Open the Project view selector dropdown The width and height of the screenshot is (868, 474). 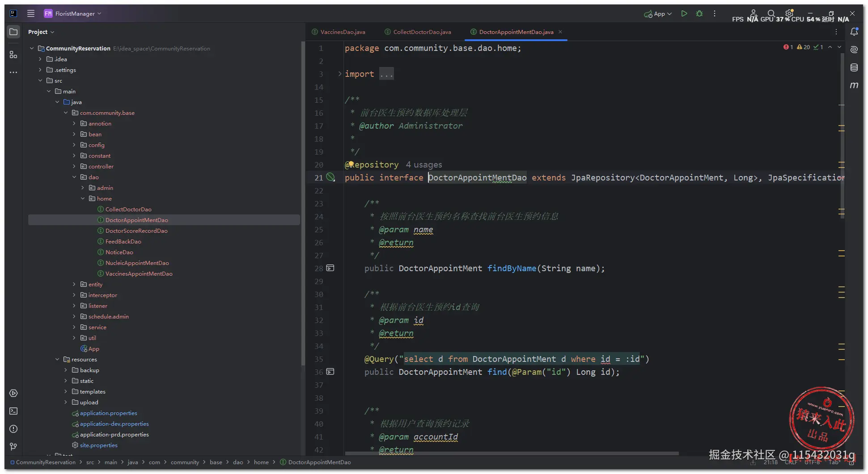click(x=41, y=32)
